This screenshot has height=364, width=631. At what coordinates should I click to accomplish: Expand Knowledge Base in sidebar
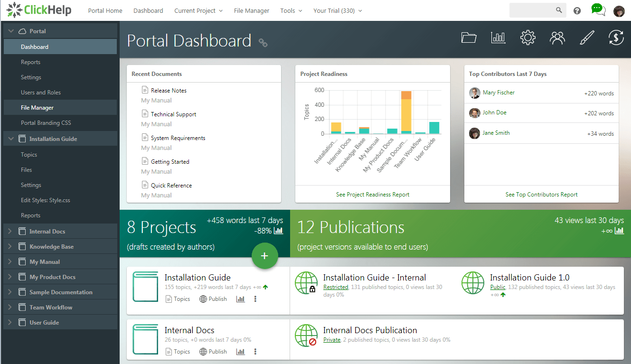click(10, 246)
